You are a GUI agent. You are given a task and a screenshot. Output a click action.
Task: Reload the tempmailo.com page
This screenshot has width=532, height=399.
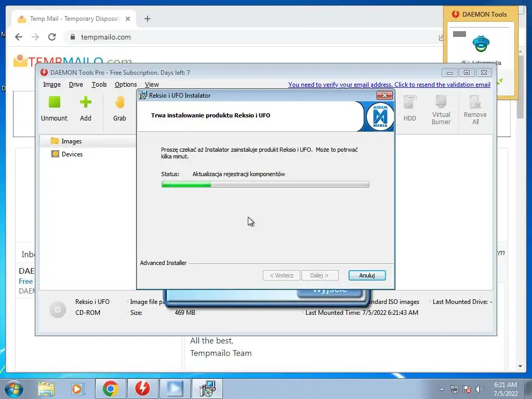52,37
